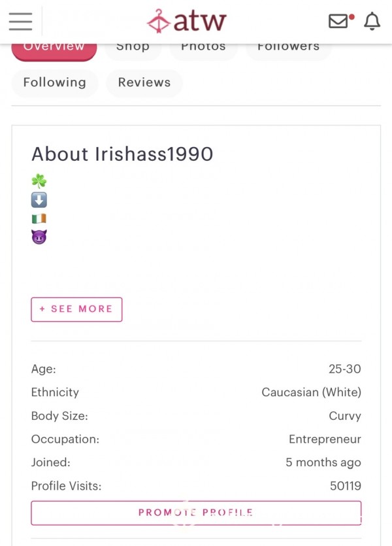Click the atw wordmark text

point(200,21)
